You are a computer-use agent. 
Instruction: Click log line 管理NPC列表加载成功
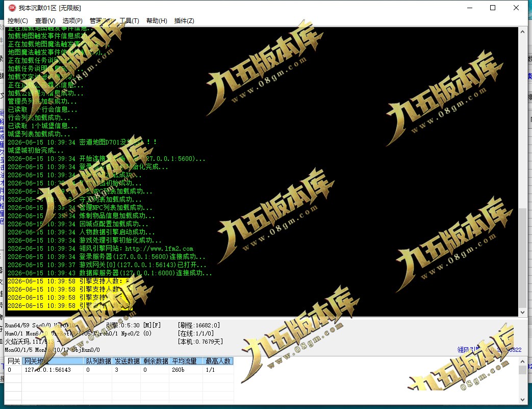coord(80,208)
